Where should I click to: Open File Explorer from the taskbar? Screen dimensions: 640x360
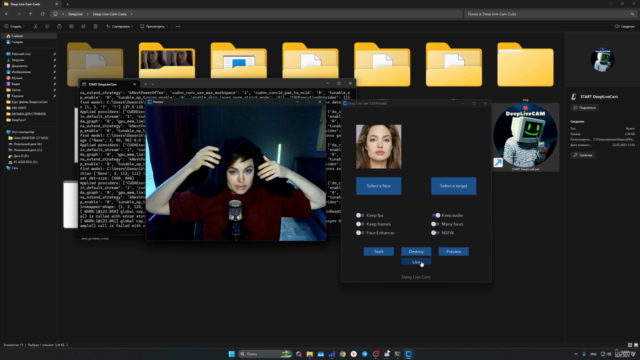309,354
